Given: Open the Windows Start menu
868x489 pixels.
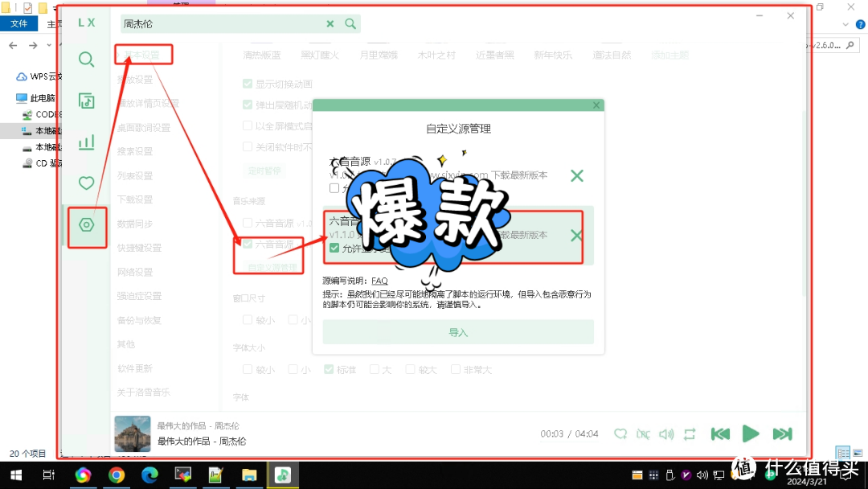Looking at the screenshot, I should pos(16,475).
